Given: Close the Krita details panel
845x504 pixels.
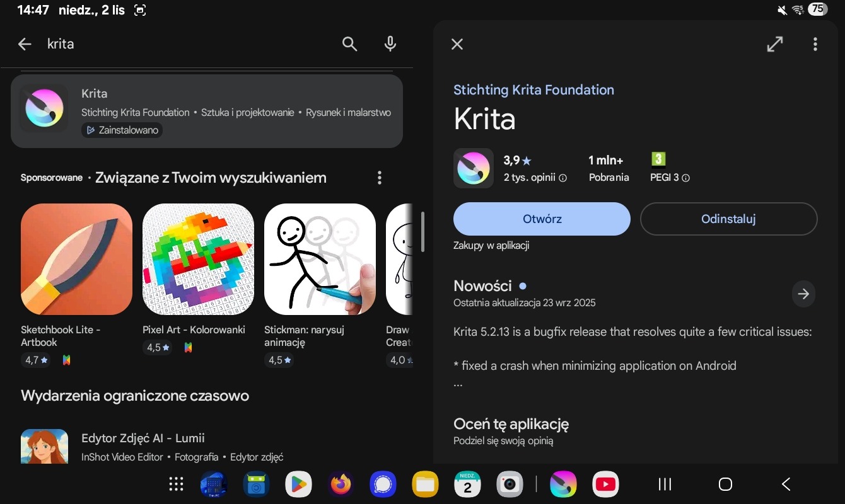Looking at the screenshot, I should [x=457, y=44].
